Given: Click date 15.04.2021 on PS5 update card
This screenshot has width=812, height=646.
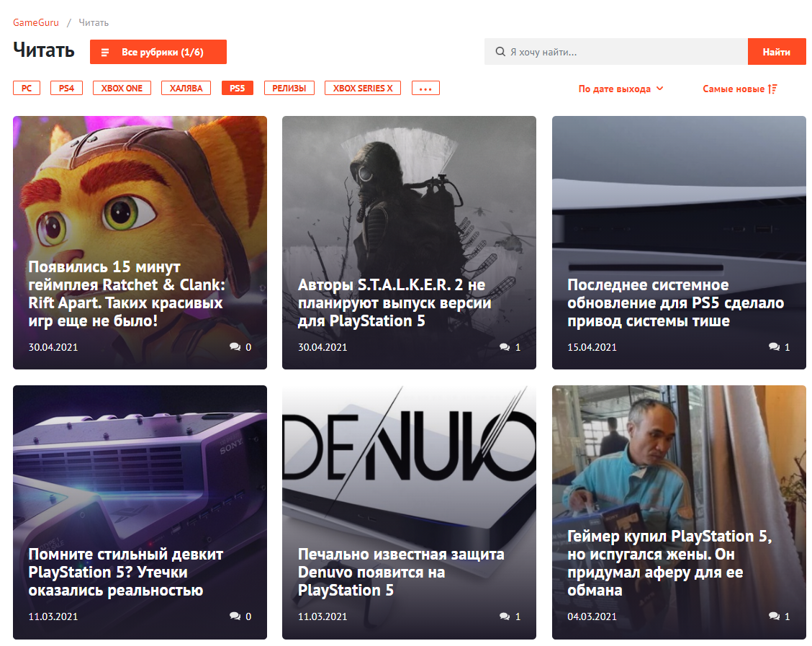Looking at the screenshot, I should pyautogui.click(x=592, y=347).
